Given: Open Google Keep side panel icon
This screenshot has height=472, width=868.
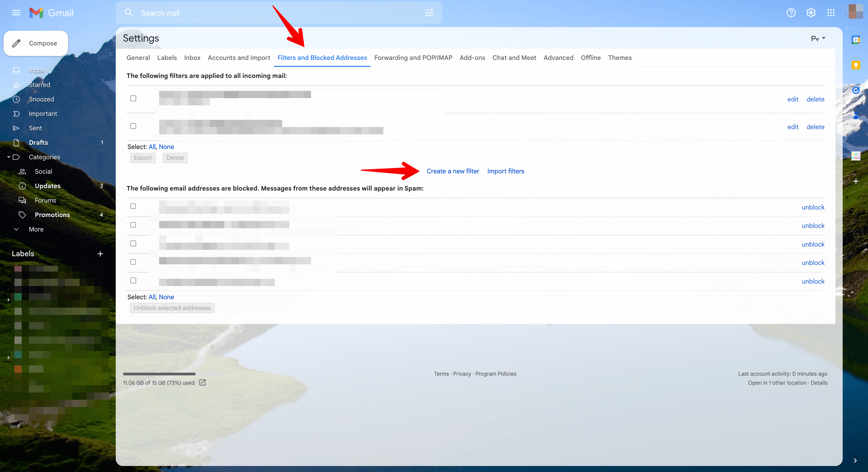Looking at the screenshot, I should coord(856,65).
